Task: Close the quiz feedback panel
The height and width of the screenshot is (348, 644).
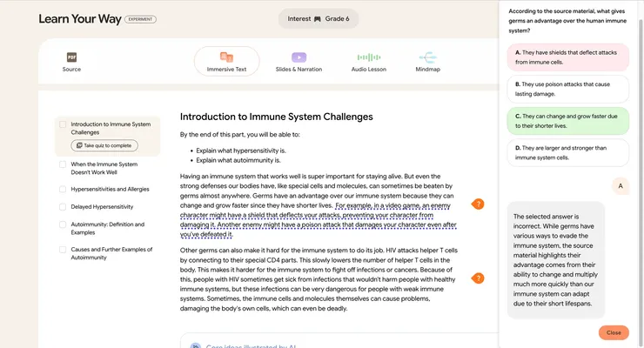Action: click(614, 332)
